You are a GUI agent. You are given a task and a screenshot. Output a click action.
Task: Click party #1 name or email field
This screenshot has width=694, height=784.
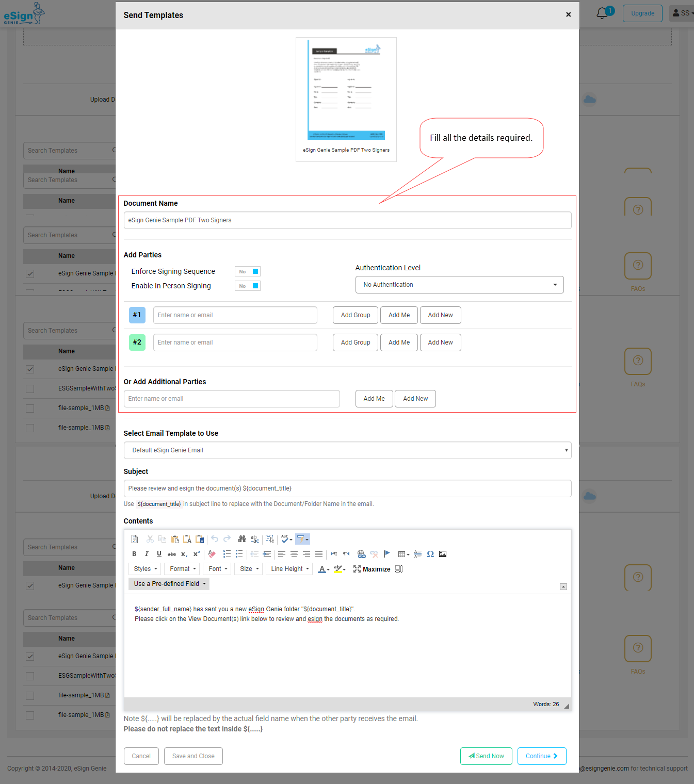tap(235, 315)
